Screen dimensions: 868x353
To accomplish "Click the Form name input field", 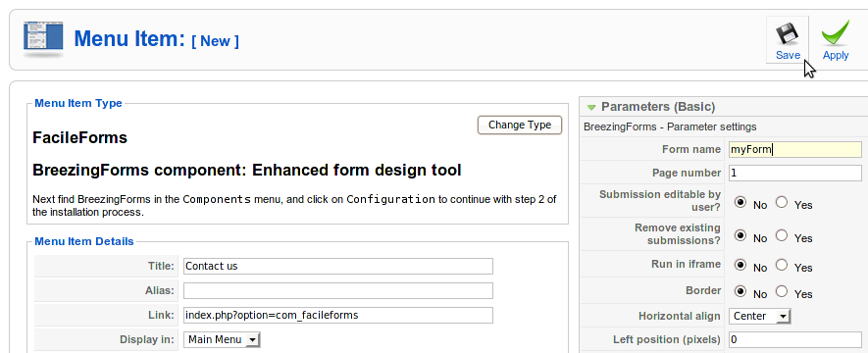I will click(x=794, y=149).
